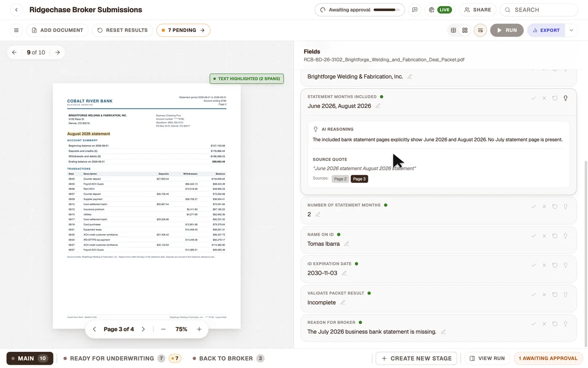Approve the Name on ID field

click(534, 236)
